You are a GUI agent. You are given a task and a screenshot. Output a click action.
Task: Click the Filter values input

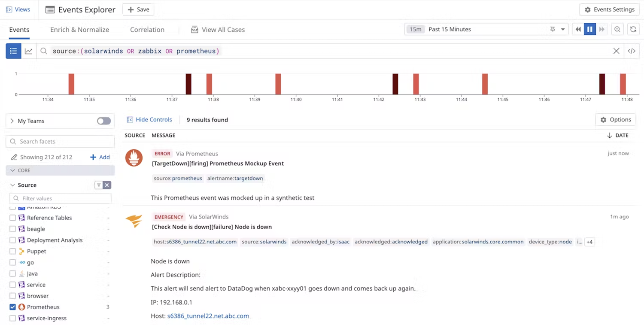(x=60, y=198)
